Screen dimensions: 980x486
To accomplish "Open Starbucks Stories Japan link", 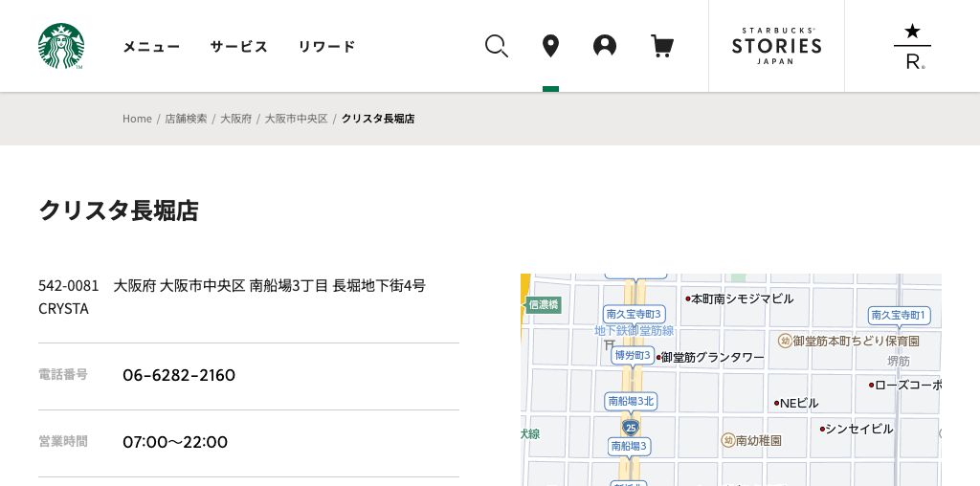I will tap(776, 46).
